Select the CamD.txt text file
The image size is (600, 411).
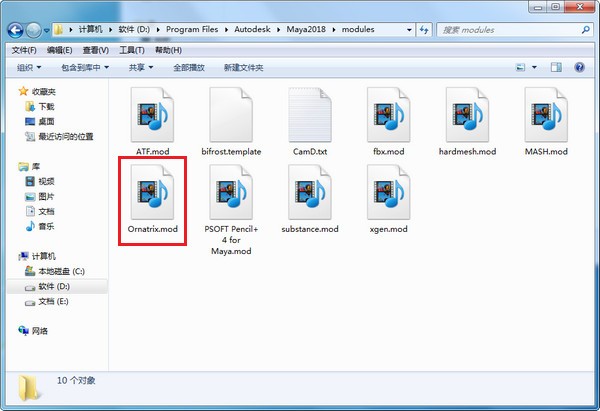tap(310, 121)
